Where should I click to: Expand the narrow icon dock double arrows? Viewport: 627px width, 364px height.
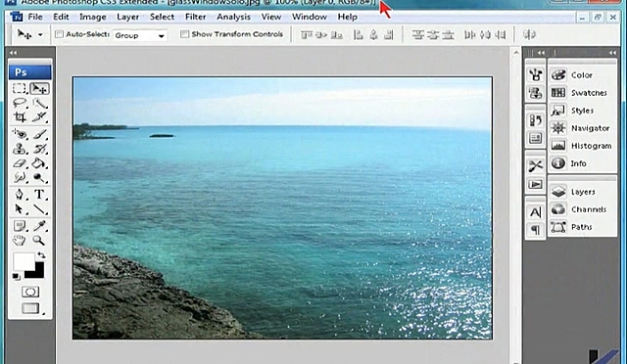pos(541,53)
